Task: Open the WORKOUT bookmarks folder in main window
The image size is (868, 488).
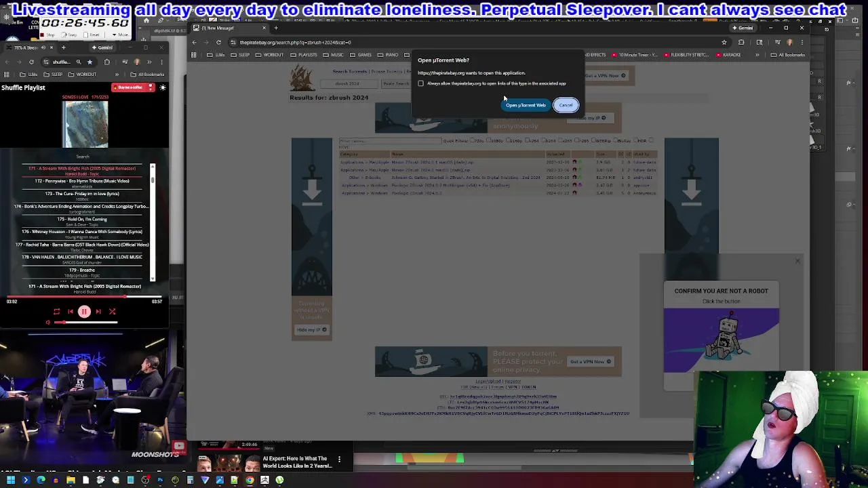Action: click(x=271, y=55)
